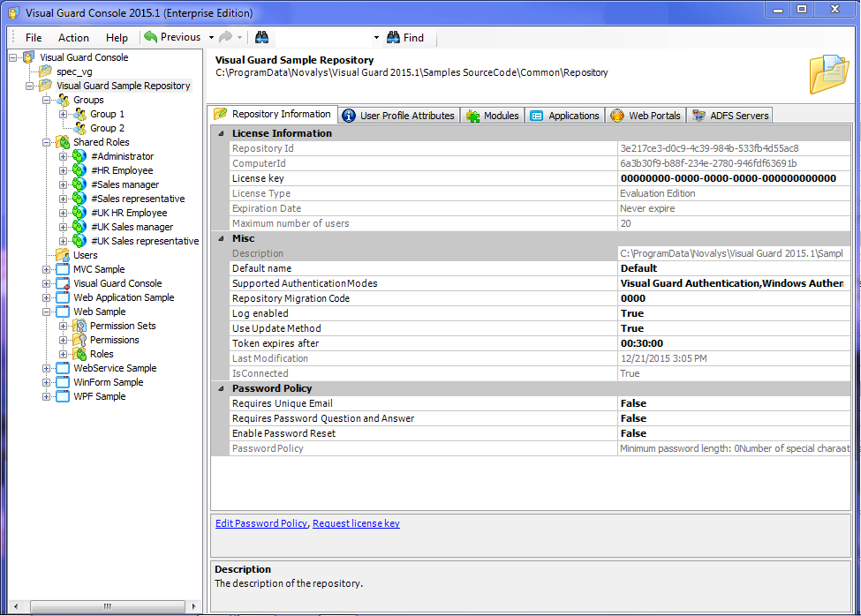
Task: Open the Action menu
Action: click(72, 37)
